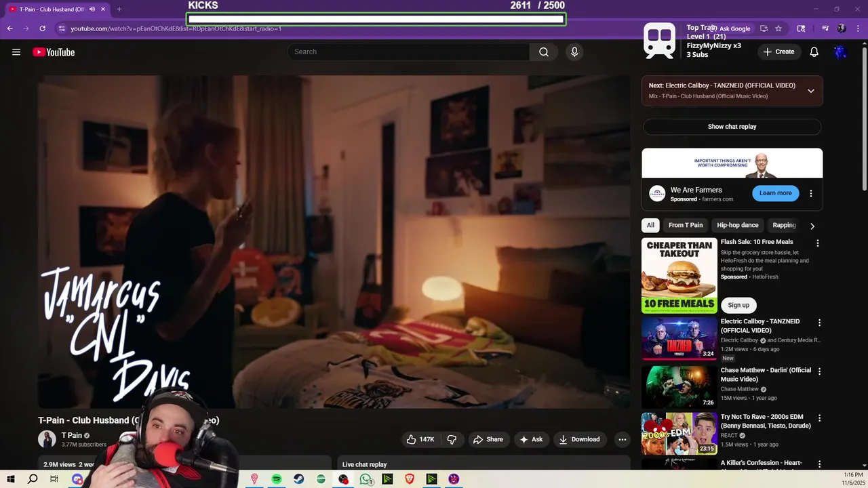The width and height of the screenshot is (868, 488).
Task: Click Ask Google in address bar
Action: coord(731,28)
